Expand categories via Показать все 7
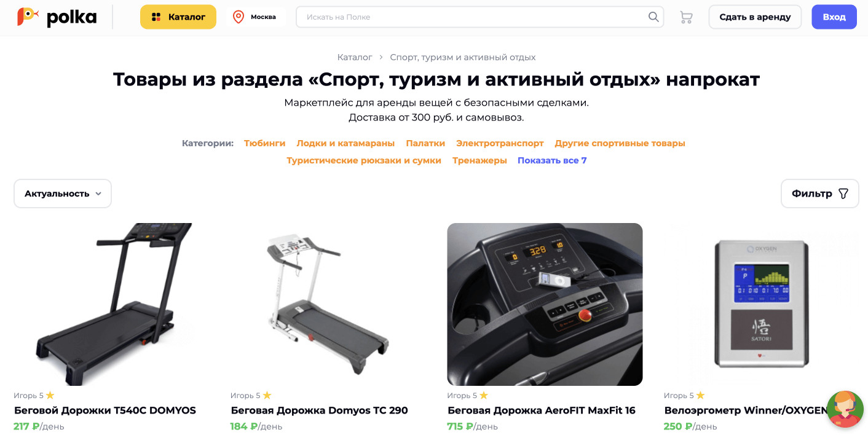The height and width of the screenshot is (435, 868). (x=552, y=160)
